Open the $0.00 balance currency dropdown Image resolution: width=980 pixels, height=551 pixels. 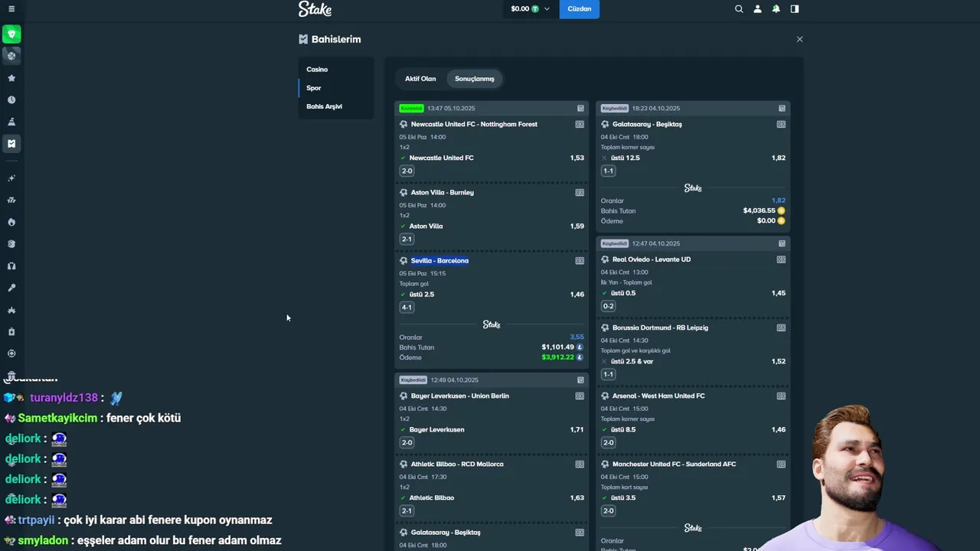tap(531, 9)
